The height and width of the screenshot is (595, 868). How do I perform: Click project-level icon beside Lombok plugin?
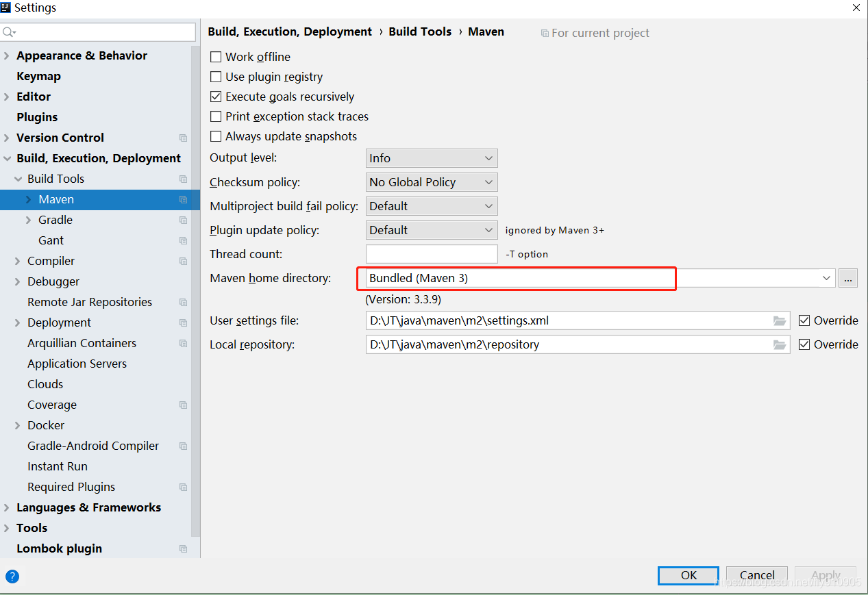point(183,548)
